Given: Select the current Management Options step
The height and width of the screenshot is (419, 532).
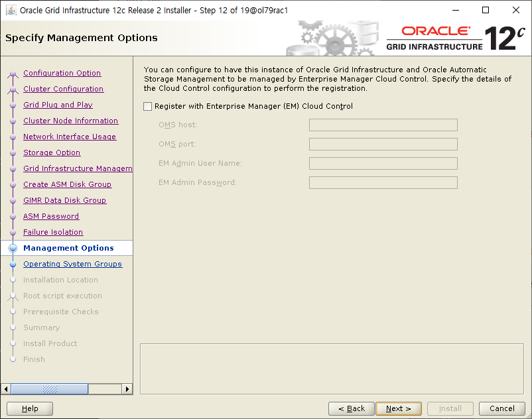Looking at the screenshot, I should 68,248.
